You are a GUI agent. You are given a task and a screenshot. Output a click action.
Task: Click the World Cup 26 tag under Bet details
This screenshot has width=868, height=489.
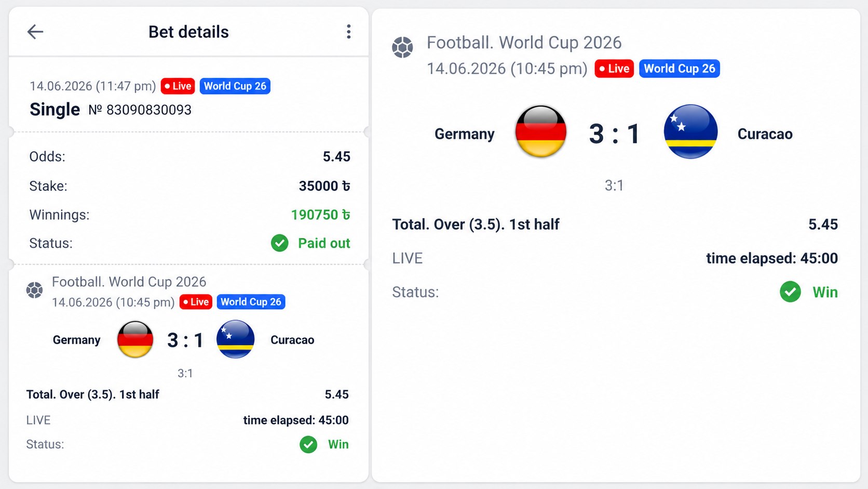(x=235, y=86)
